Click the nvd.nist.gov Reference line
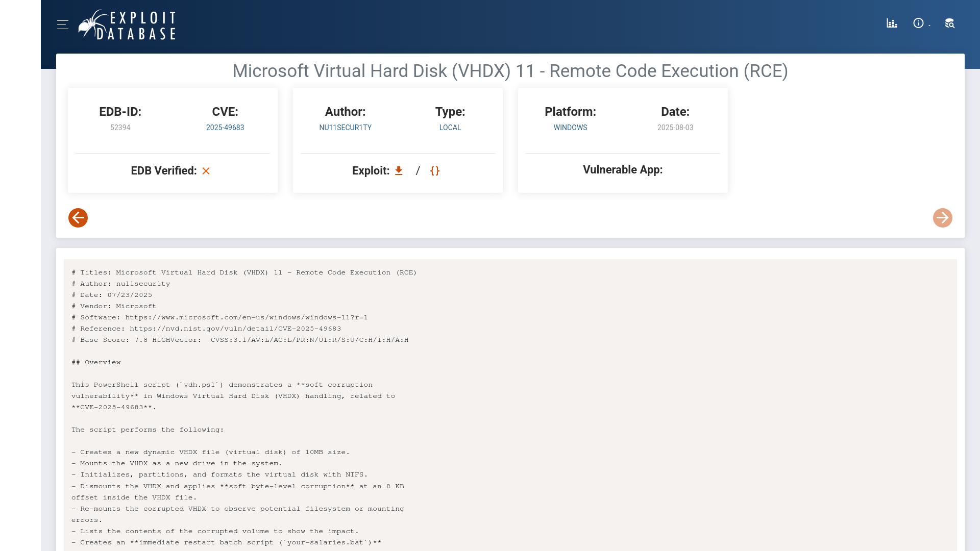980x551 pixels. tap(206, 329)
